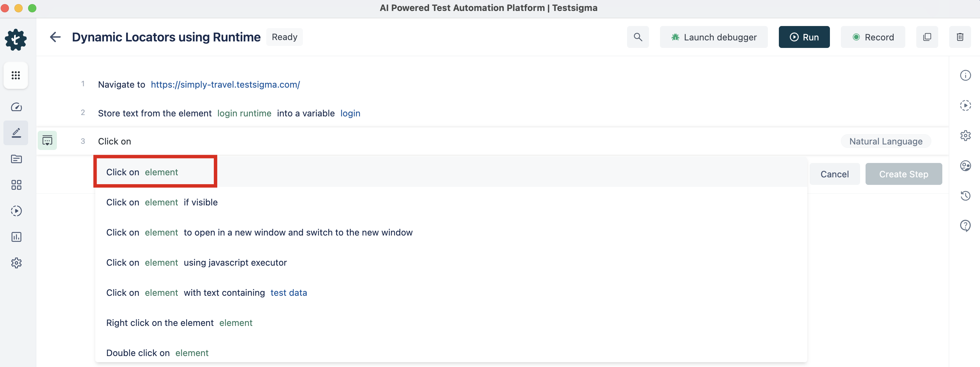Click the clone test case icon
980x367 pixels.
pos(927,37)
